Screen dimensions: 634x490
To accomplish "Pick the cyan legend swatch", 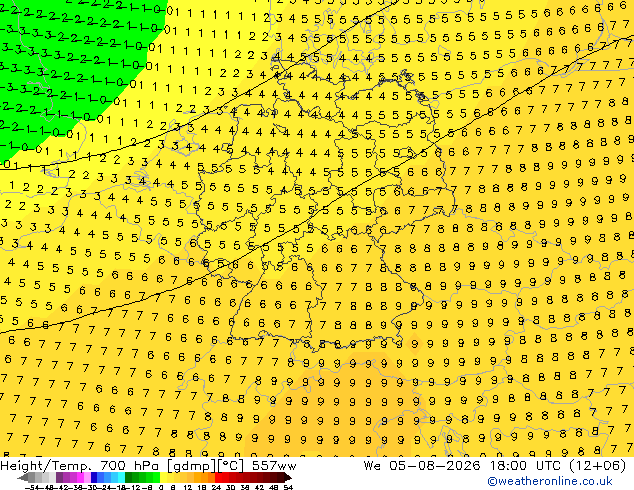I will tap(121, 478).
